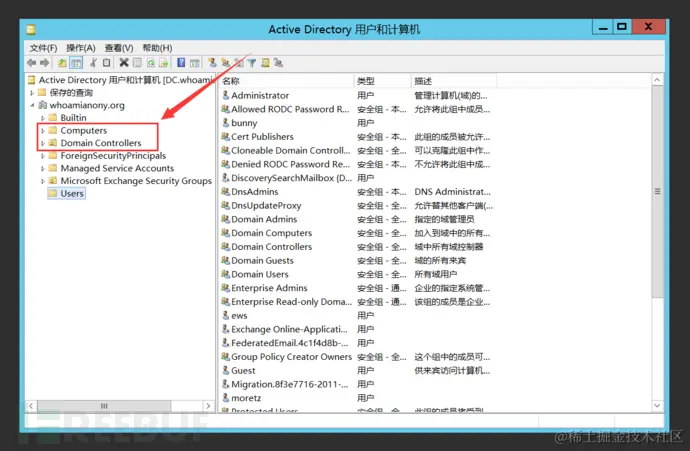Create a new group with toolbar icon
The image size is (690, 451).
[226, 63]
